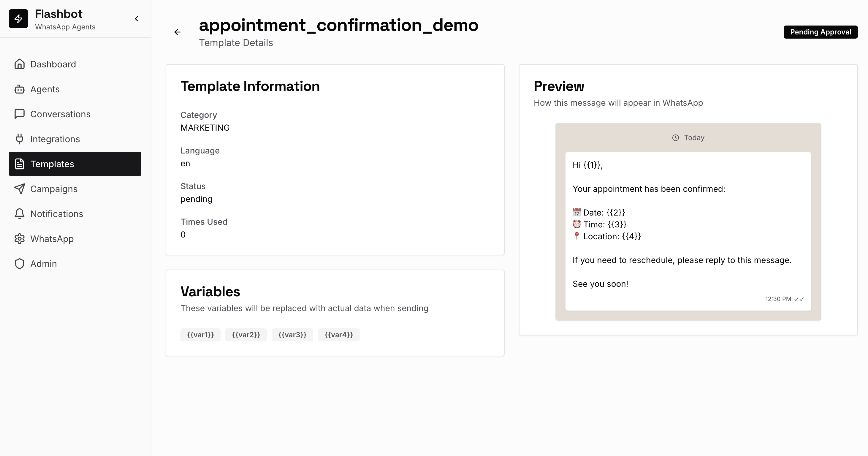Open the Agents menu item
This screenshot has width=868, height=456.
(x=45, y=89)
